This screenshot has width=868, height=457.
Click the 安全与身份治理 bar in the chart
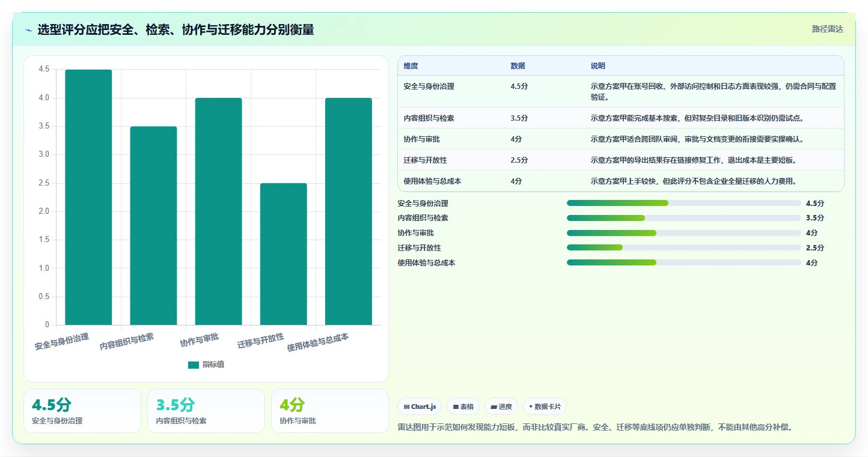(x=88, y=197)
